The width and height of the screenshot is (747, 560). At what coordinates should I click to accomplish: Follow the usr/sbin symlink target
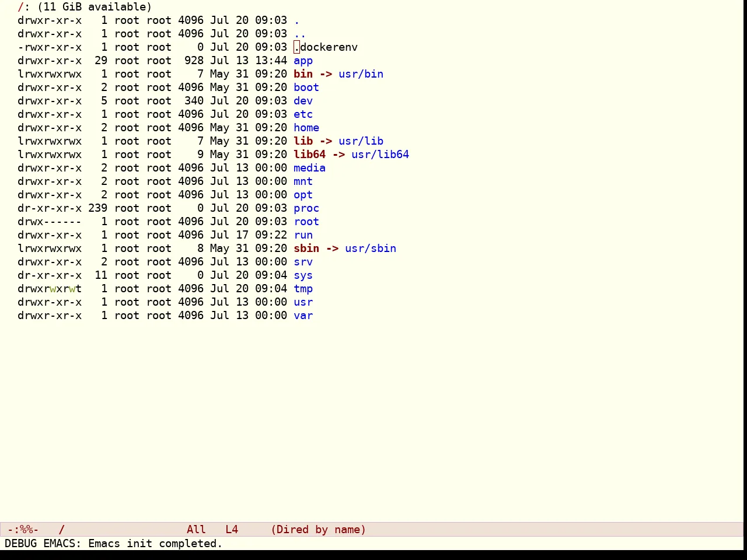[371, 249]
